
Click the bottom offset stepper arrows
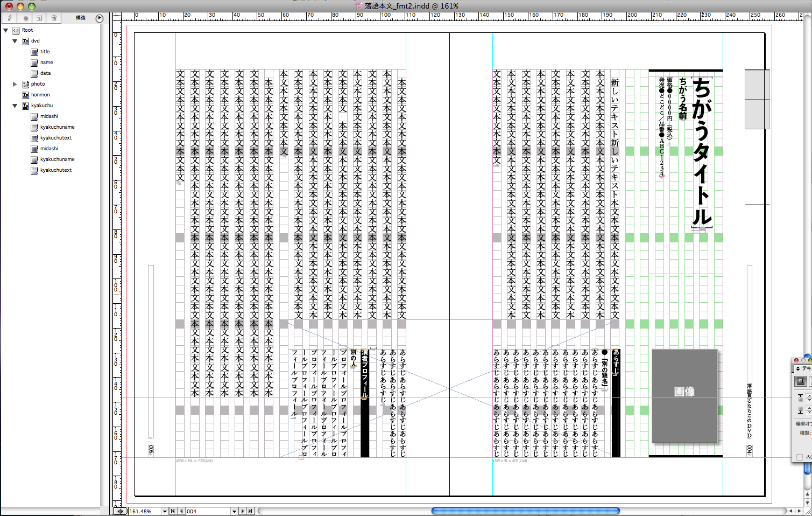[x=809, y=410]
